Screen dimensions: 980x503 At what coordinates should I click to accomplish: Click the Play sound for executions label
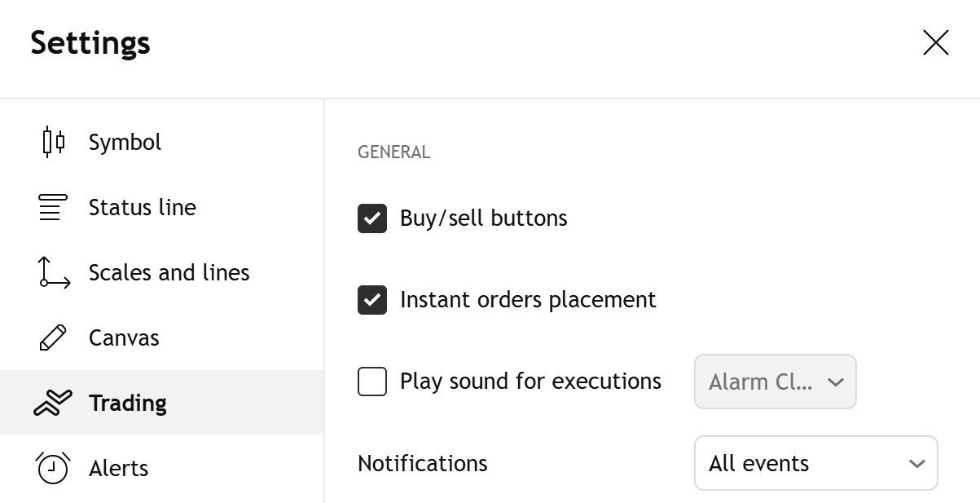pos(530,382)
